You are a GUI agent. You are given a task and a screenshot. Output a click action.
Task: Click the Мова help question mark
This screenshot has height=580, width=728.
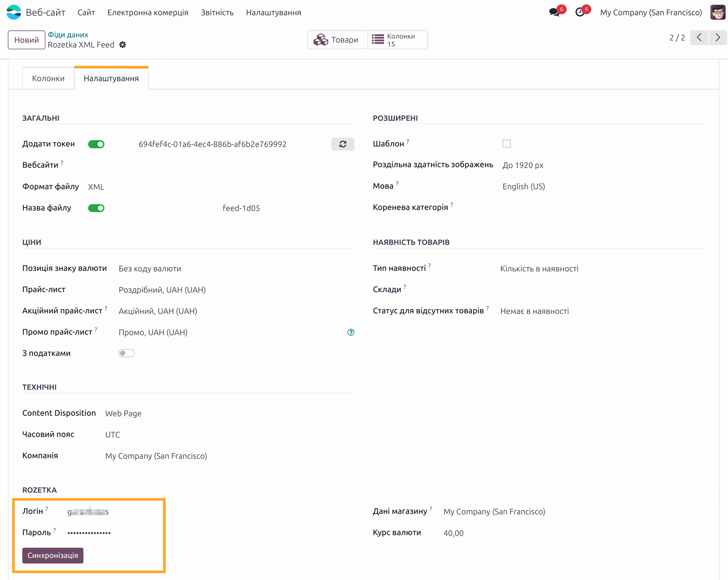click(397, 184)
